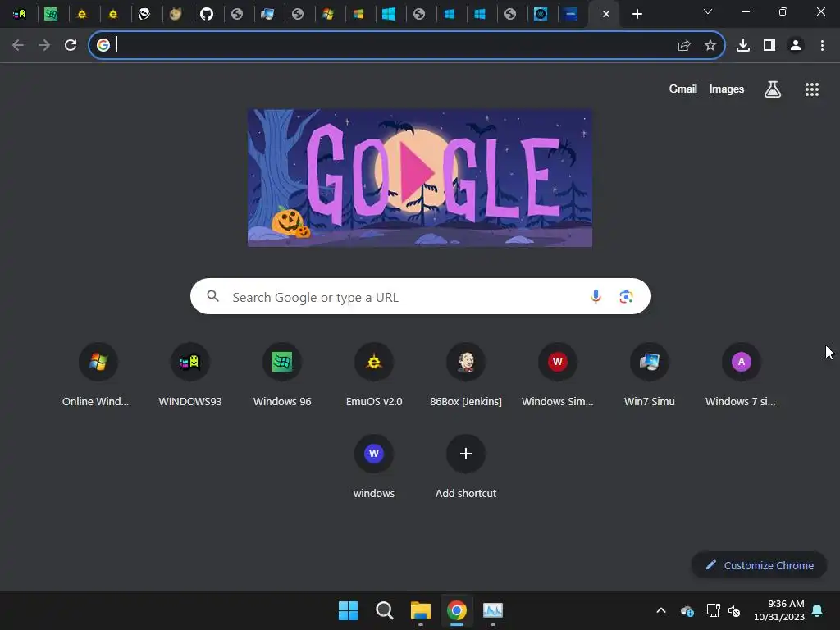
Task: Play the Halloween Google Doodle
Action: click(419, 178)
